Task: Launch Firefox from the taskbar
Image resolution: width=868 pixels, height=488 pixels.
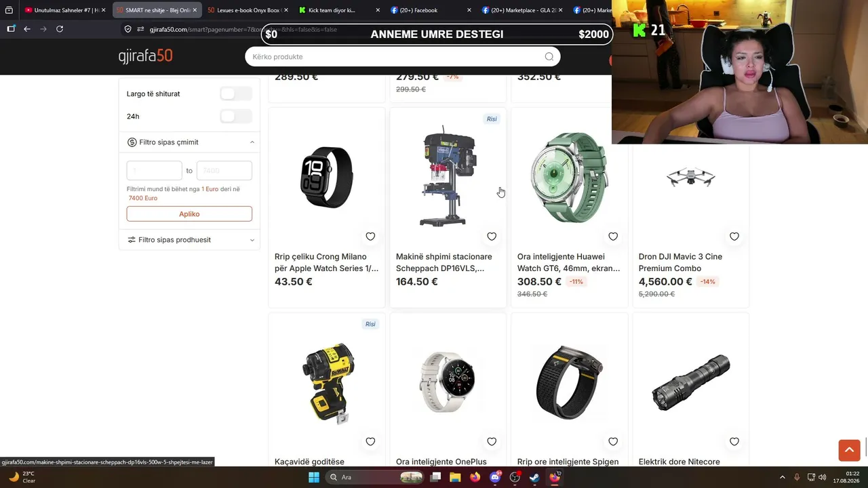Action: [x=475, y=477]
